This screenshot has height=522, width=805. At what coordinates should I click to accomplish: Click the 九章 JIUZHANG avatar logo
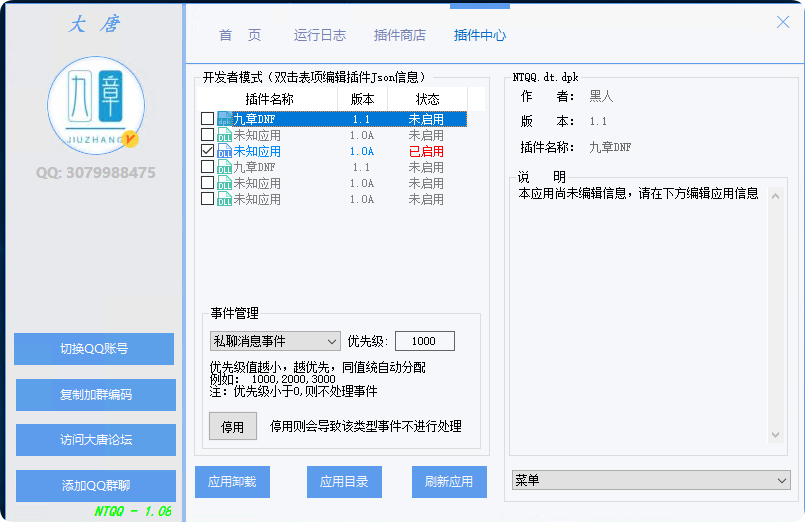point(96,105)
